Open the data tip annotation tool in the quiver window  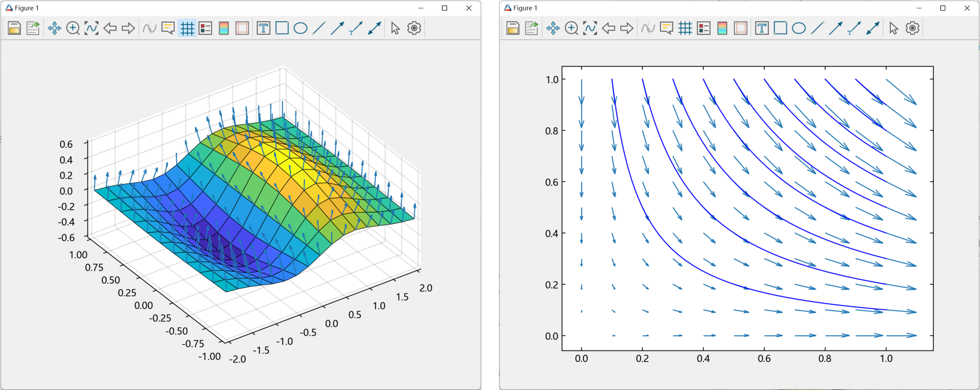pyautogui.click(x=666, y=28)
